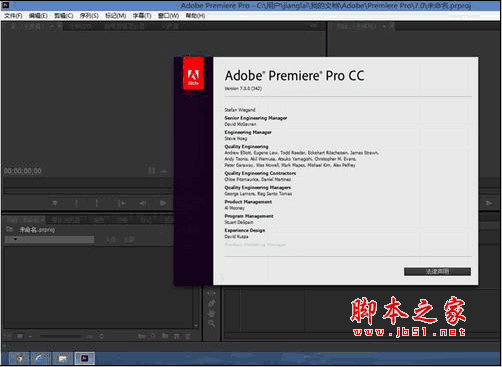The height and width of the screenshot is (367, 502).
Task: Open the 剪辑(C) menu
Action: tap(64, 16)
